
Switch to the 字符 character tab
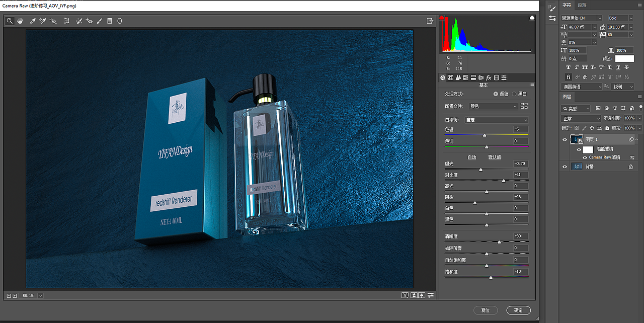pyautogui.click(x=567, y=5)
